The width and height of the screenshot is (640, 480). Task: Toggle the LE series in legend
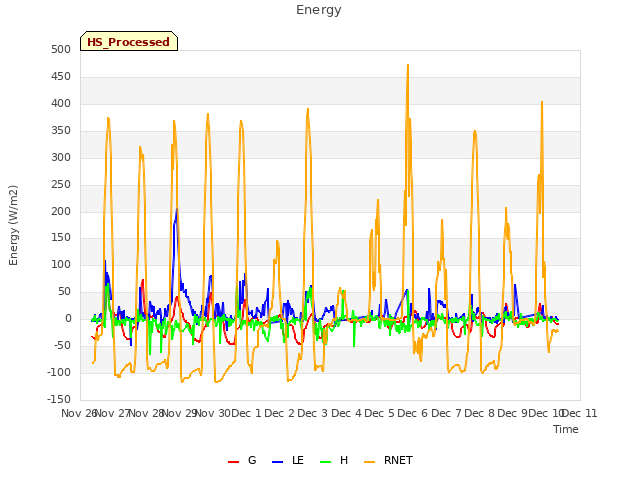(x=288, y=460)
